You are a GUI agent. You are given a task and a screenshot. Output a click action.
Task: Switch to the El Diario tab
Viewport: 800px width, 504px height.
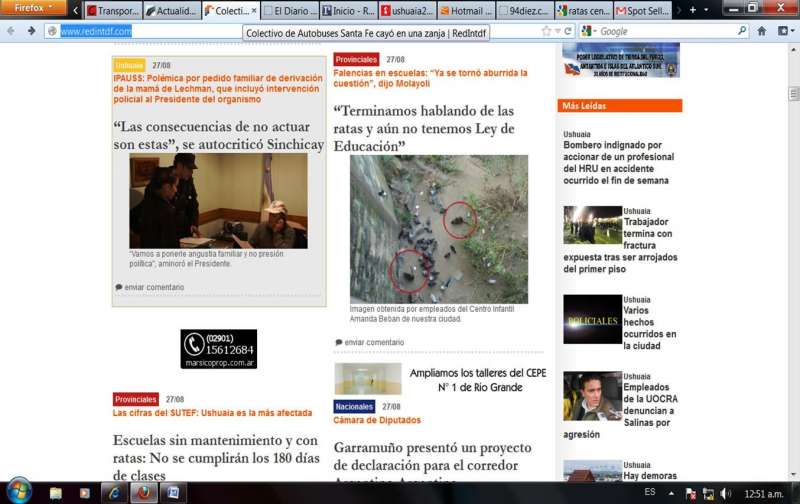pyautogui.click(x=289, y=11)
